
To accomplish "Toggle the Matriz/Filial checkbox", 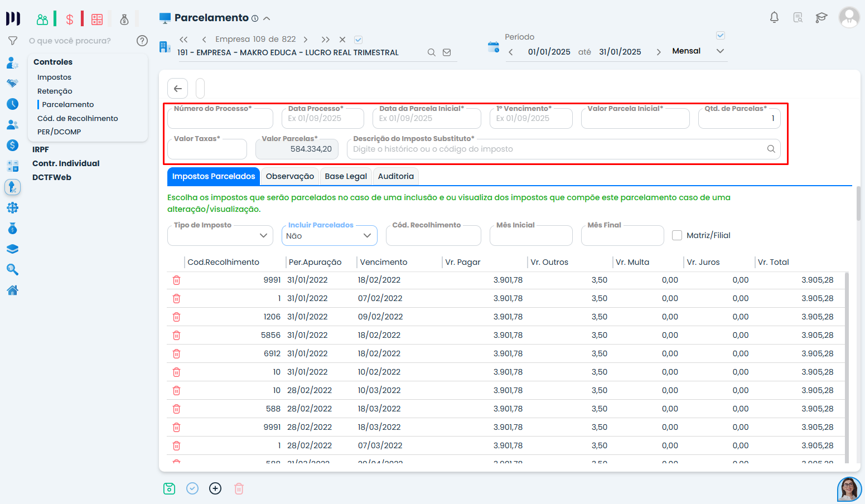I will [x=677, y=235].
